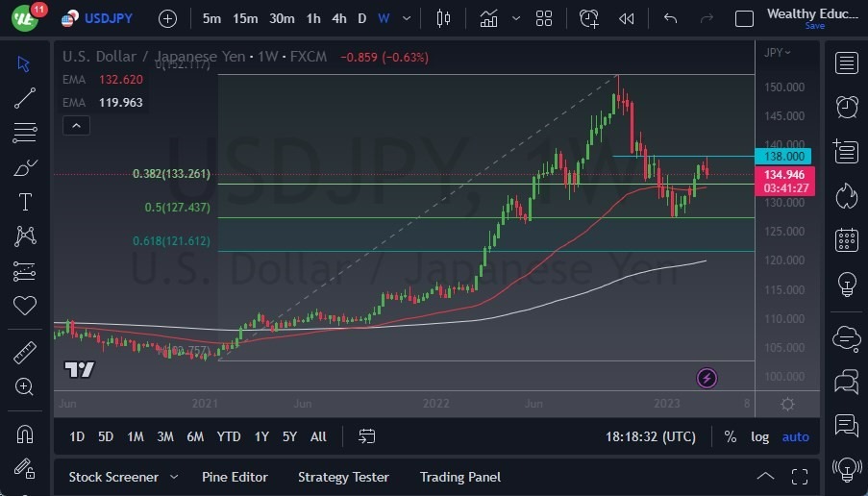
Task: Open the ideas lightbulb panel
Action: pos(847,285)
